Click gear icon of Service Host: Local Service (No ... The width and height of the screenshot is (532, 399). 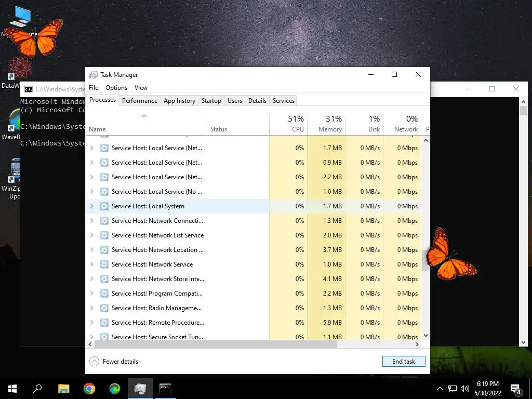[104, 192]
